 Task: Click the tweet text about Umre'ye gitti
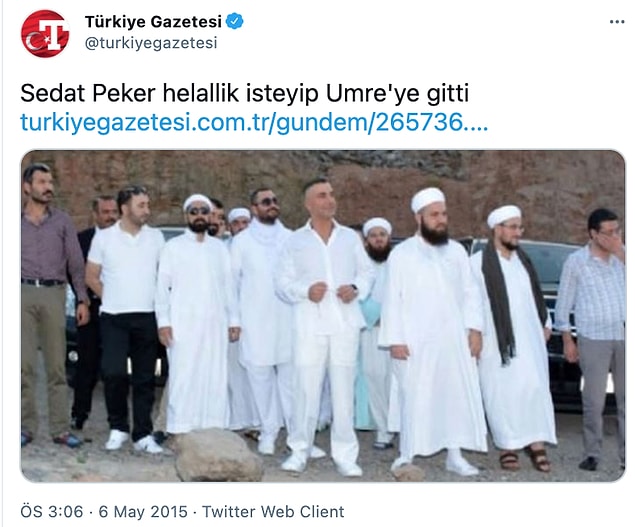click(245, 94)
